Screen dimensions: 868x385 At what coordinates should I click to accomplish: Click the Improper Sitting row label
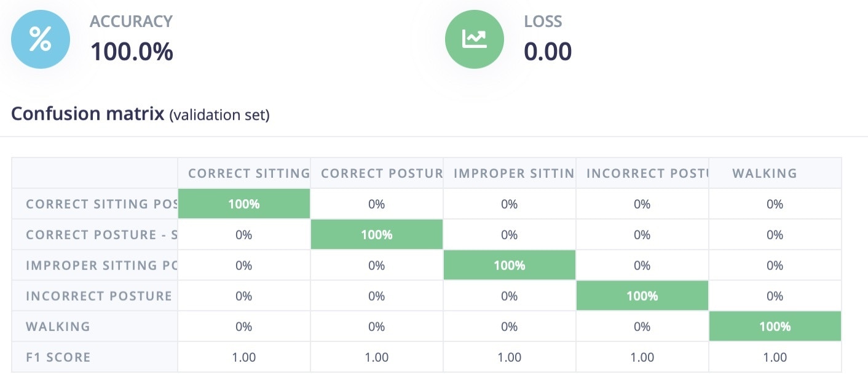(x=101, y=266)
